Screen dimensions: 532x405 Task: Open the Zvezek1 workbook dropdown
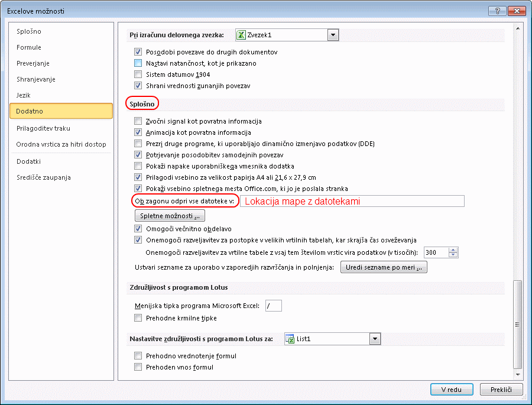[333, 35]
